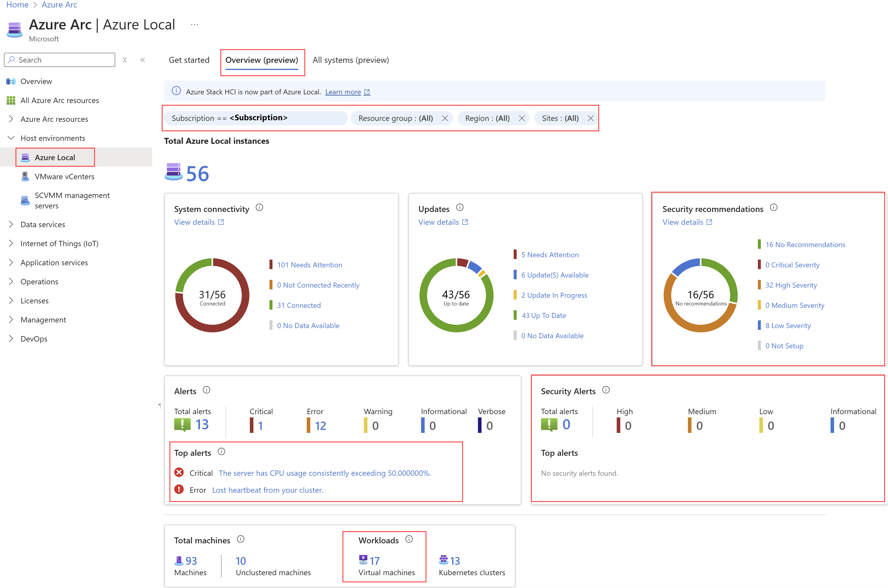Remove the Resource group filter
This screenshot has height=588, width=888.
click(445, 118)
